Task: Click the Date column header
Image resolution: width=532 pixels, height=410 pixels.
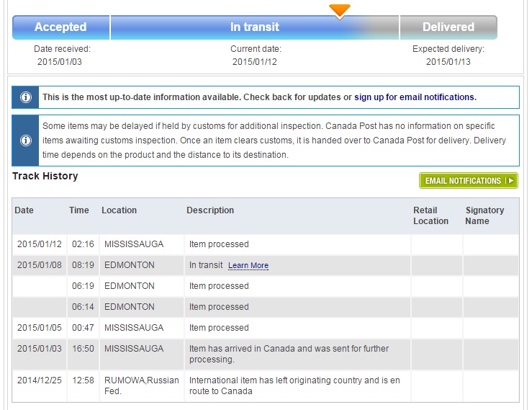Action: click(x=24, y=210)
